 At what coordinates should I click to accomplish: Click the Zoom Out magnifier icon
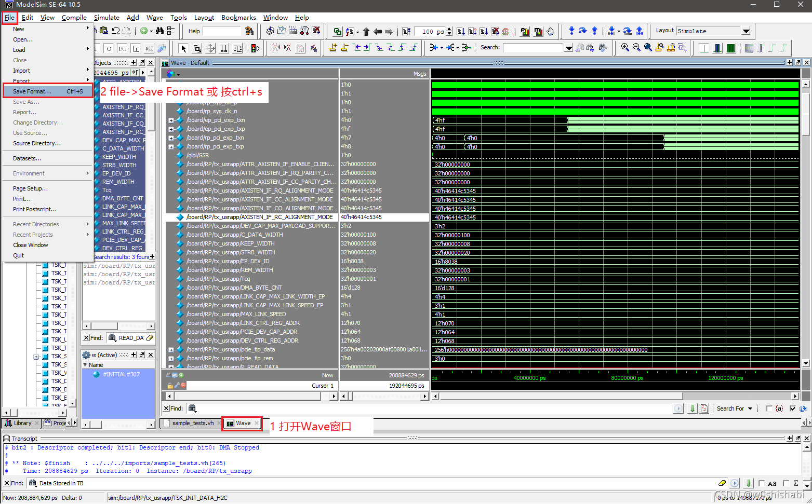click(636, 48)
